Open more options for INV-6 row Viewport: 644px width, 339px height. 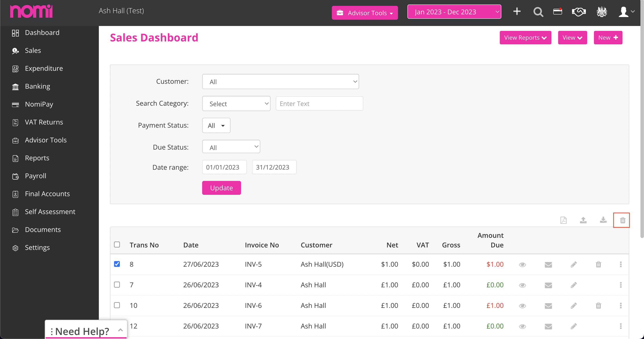[621, 305]
